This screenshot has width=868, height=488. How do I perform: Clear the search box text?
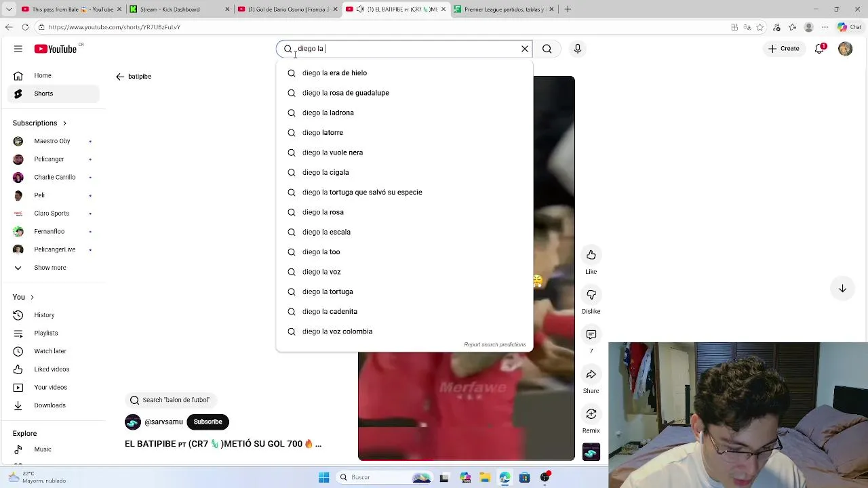coord(524,49)
